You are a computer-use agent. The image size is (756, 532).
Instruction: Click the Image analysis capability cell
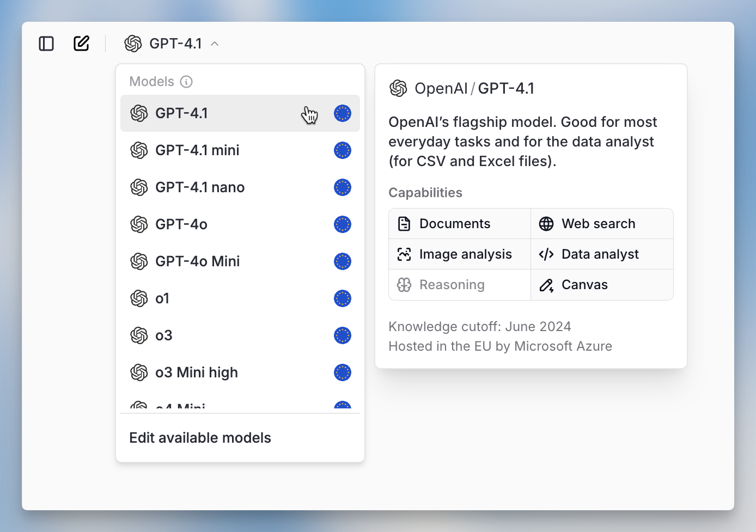[x=460, y=254]
